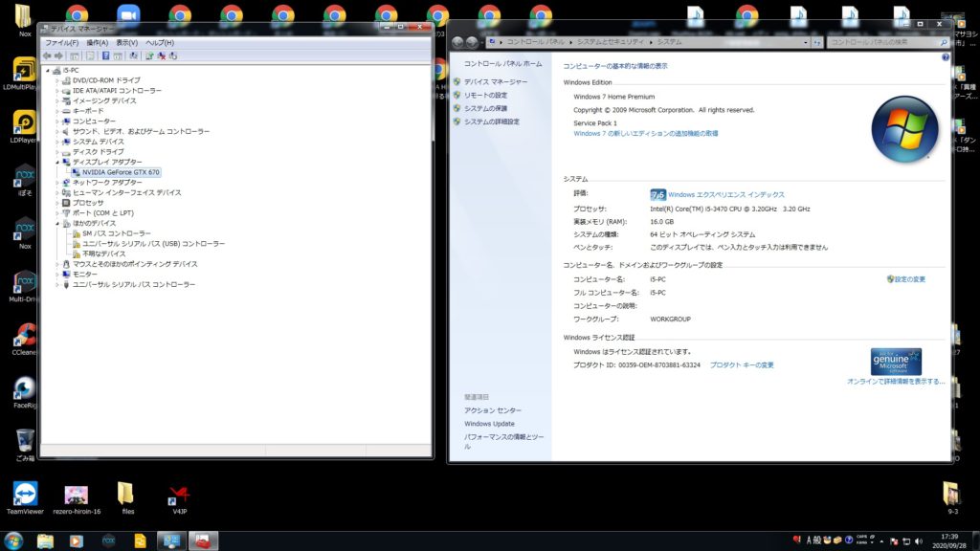Click the help icon in System window
Screen dimensions: 980x551
click(946, 57)
